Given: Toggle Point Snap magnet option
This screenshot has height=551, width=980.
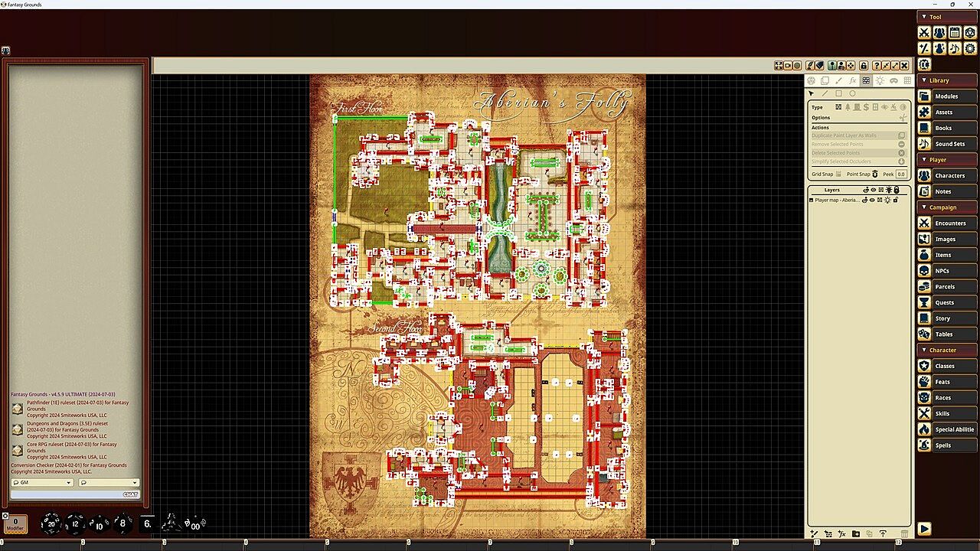Looking at the screenshot, I should point(874,174).
